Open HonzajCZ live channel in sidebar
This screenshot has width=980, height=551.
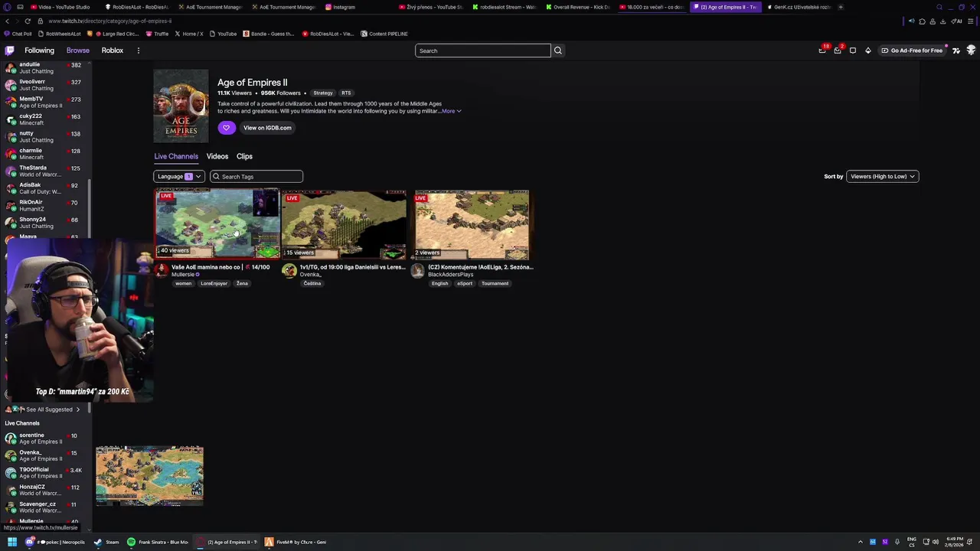click(x=45, y=490)
